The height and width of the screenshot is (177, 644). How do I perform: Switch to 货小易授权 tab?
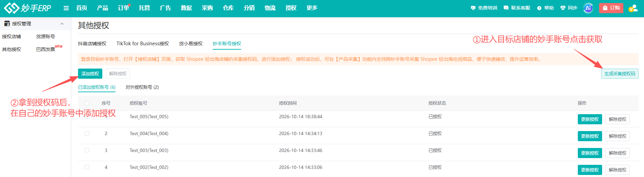tap(191, 44)
